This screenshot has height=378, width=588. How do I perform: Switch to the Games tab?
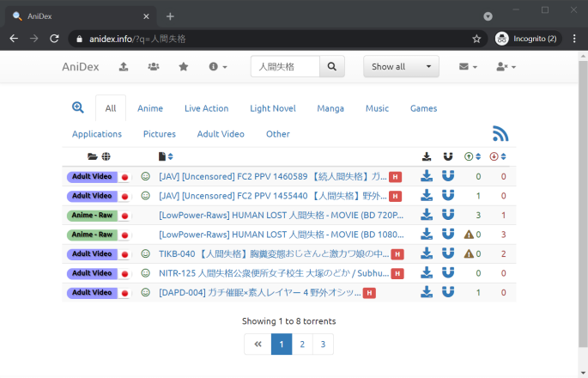coord(423,108)
